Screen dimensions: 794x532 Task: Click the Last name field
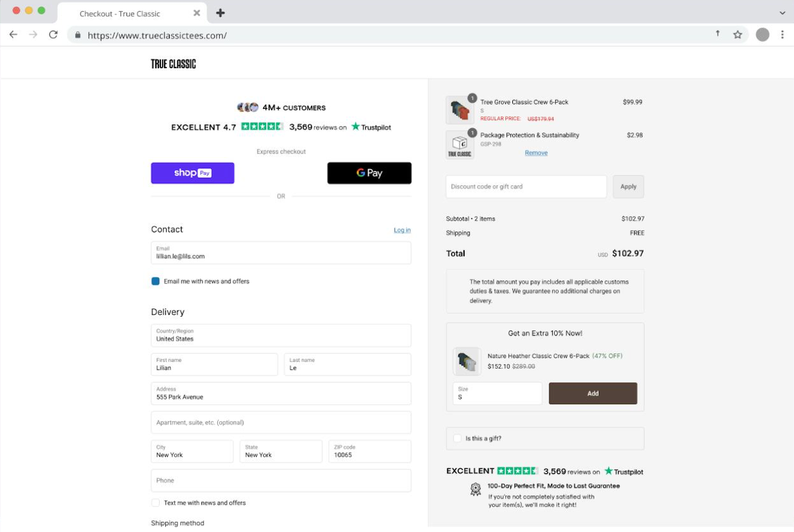[x=348, y=364]
